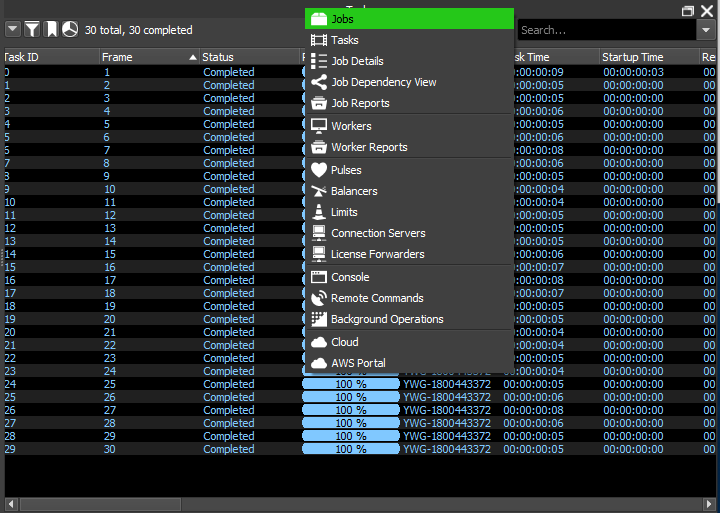Viewport: 720px width, 513px height.
Task: Click the filter funnel icon in the toolbar
Action: [32, 30]
